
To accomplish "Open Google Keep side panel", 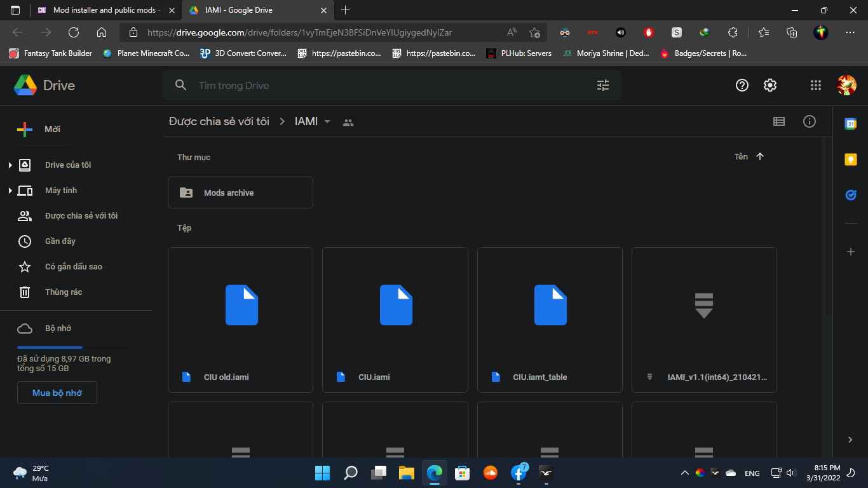I will pos(850,159).
